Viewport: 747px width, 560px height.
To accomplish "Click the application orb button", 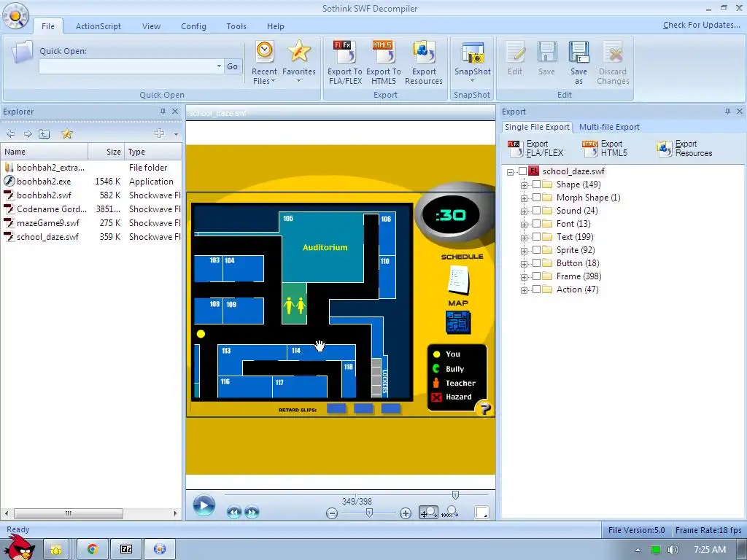I will [15, 16].
